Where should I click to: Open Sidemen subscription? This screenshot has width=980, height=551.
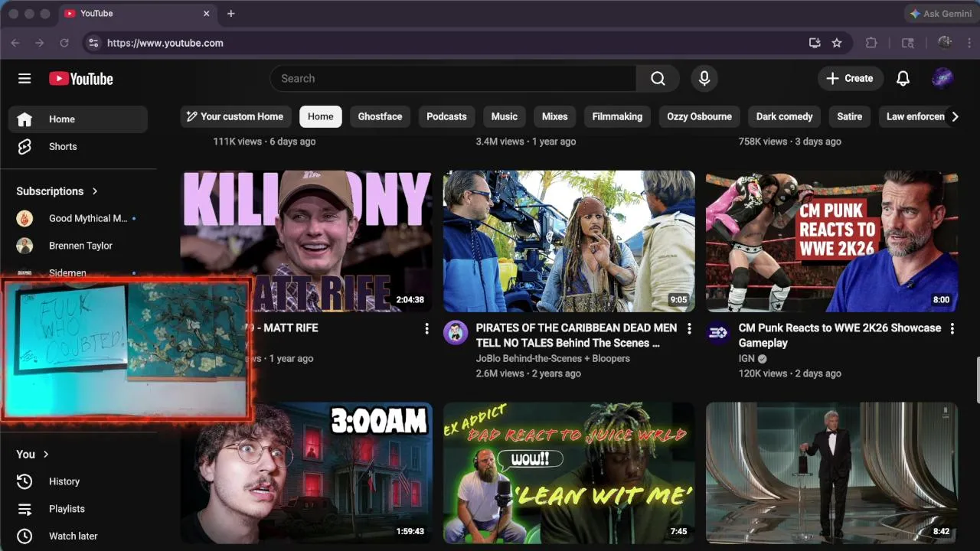point(78,272)
